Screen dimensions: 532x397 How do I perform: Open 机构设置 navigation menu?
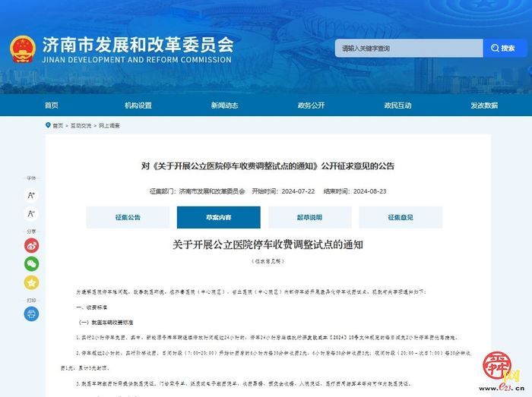138,106
